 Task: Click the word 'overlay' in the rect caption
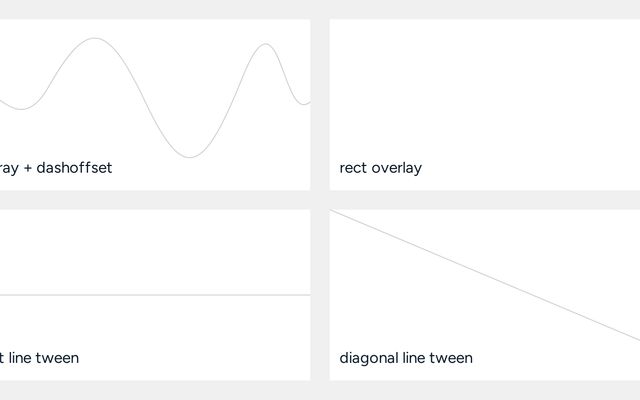click(x=396, y=168)
